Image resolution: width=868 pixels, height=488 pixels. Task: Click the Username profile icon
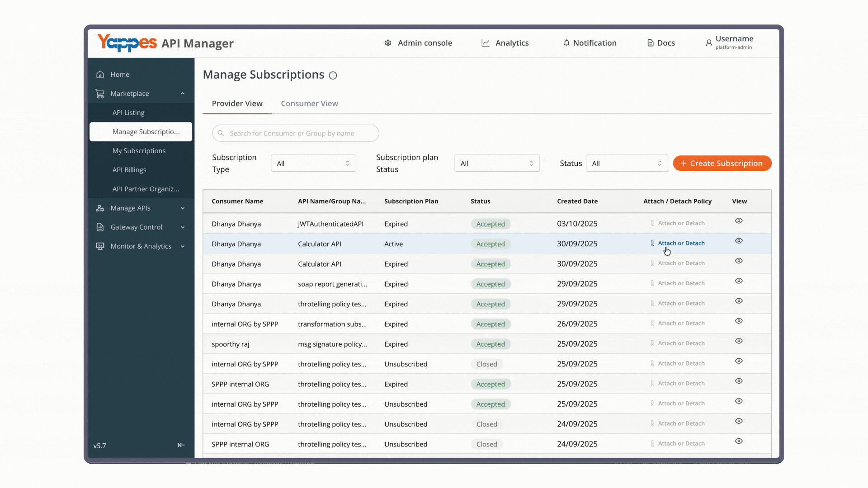[x=709, y=43]
